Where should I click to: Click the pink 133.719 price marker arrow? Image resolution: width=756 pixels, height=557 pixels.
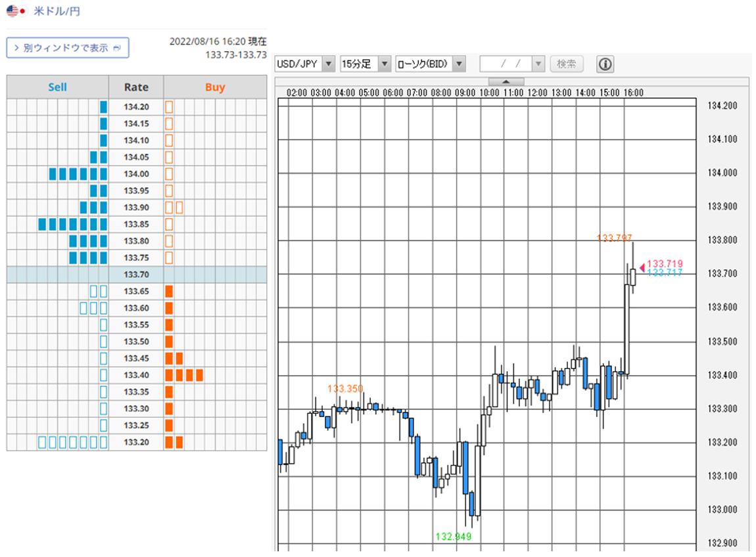(642, 267)
